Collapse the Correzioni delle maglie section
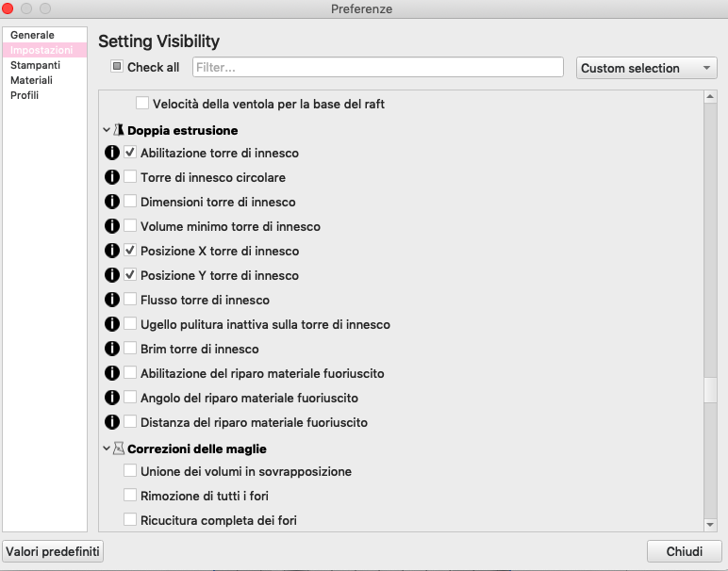This screenshot has height=571, width=728. pyautogui.click(x=107, y=449)
